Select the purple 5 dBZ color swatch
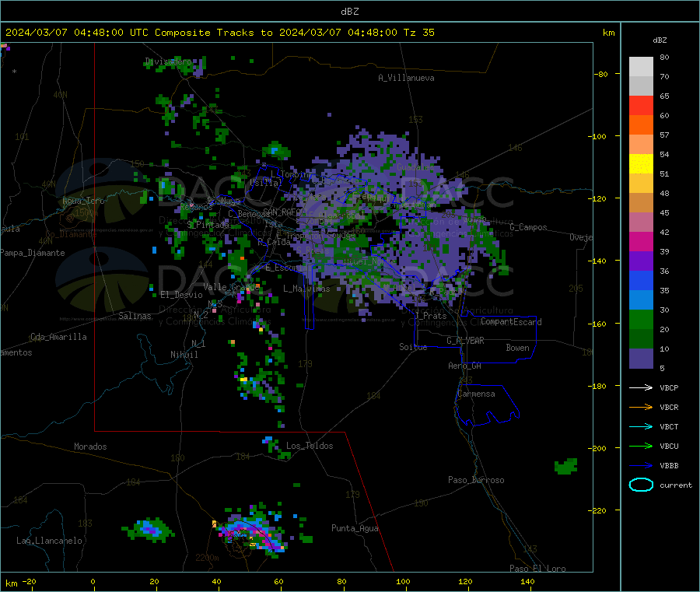The width and height of the screenshot is (700, 592). (641, 359)
